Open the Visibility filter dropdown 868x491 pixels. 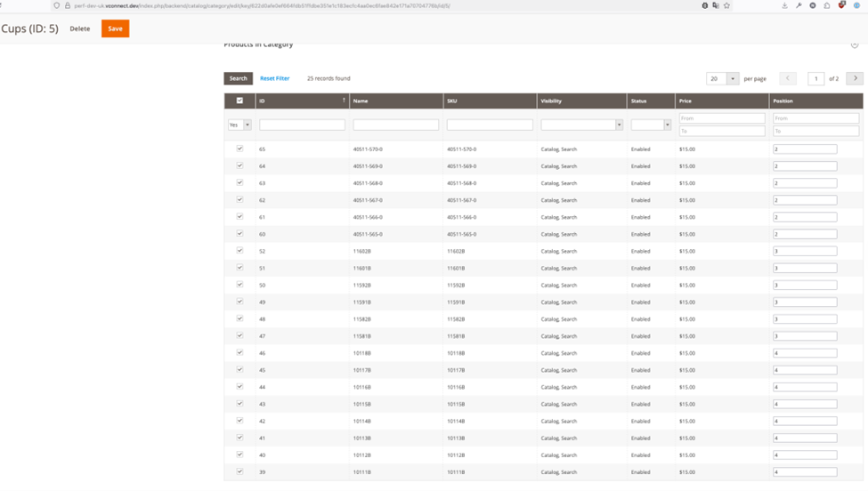point(582,125)
